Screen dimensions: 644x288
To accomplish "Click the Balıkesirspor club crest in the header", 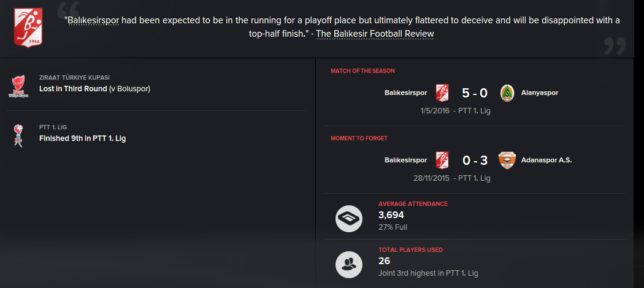I will click(x=28, y=27).
